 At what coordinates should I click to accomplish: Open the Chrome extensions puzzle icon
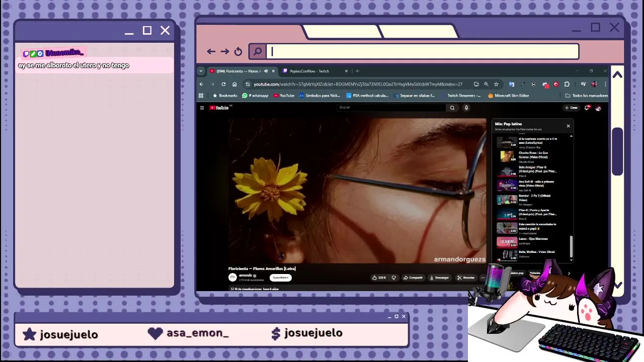pos(567,84)
